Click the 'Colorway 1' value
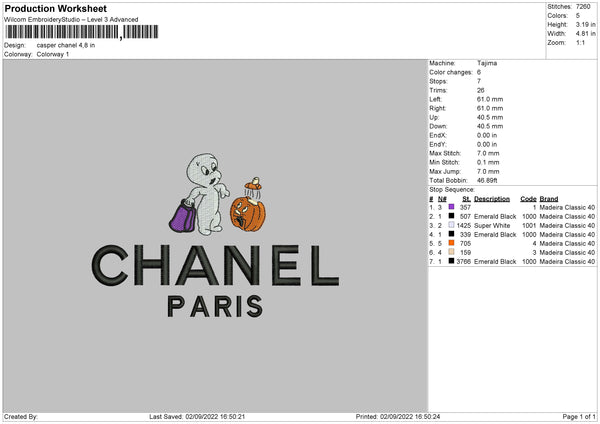The height and width of the screenshot is (424, 600). pos(53,54)
